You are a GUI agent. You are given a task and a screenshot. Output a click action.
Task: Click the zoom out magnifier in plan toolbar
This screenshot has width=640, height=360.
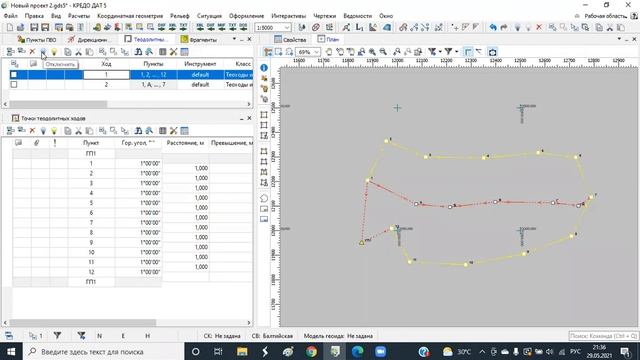coord(383,52)
